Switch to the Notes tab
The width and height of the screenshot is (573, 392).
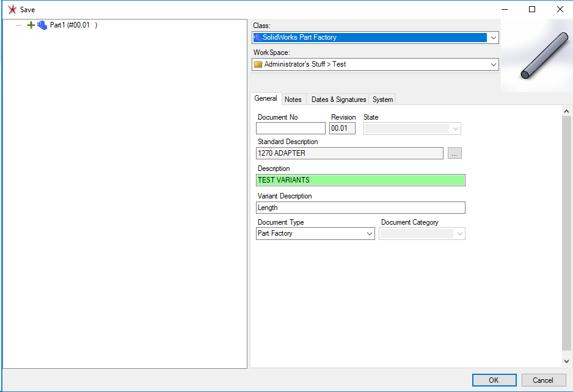coord(293,100)
